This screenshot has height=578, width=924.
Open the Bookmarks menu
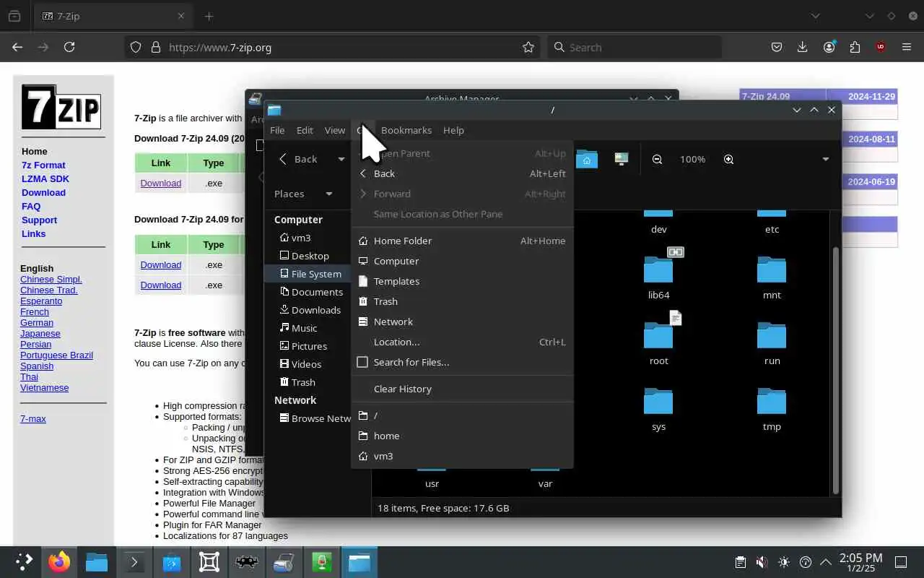406,130
